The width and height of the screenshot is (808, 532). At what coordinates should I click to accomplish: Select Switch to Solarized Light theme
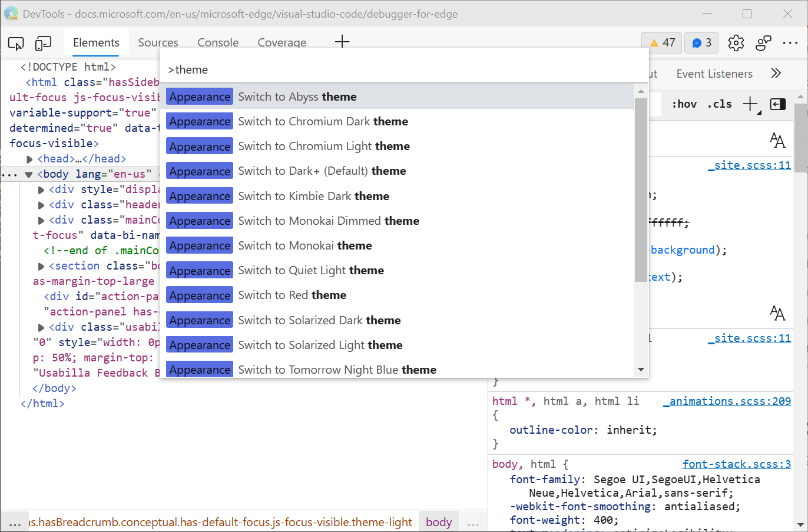click(x=397, y=345)
